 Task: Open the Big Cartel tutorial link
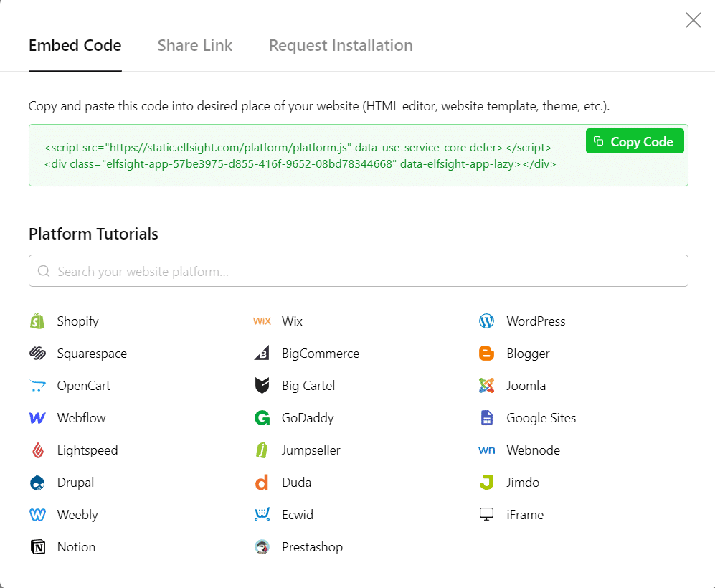(x=308, y=386)
